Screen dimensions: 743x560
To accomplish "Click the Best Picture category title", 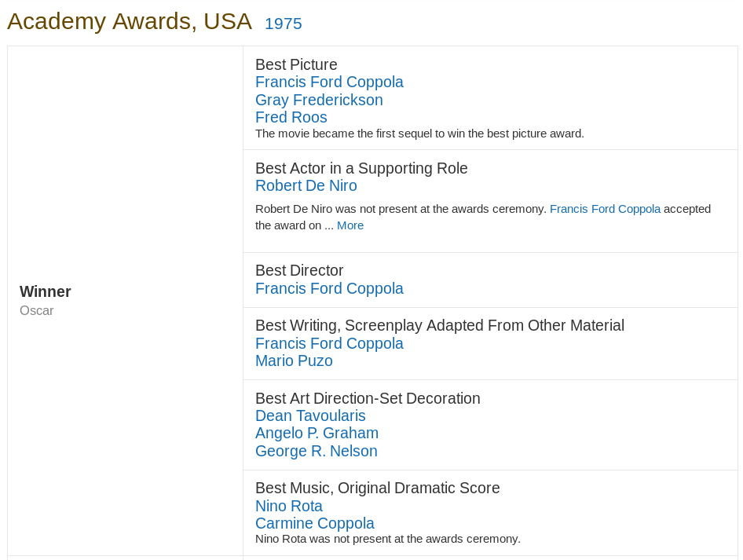I will (x=296, y=64).
